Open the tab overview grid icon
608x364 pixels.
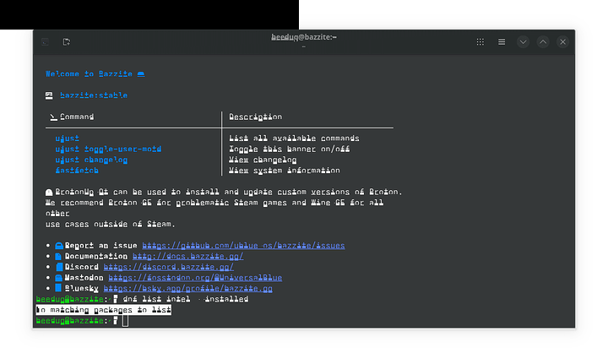click(x=480, y=42)
